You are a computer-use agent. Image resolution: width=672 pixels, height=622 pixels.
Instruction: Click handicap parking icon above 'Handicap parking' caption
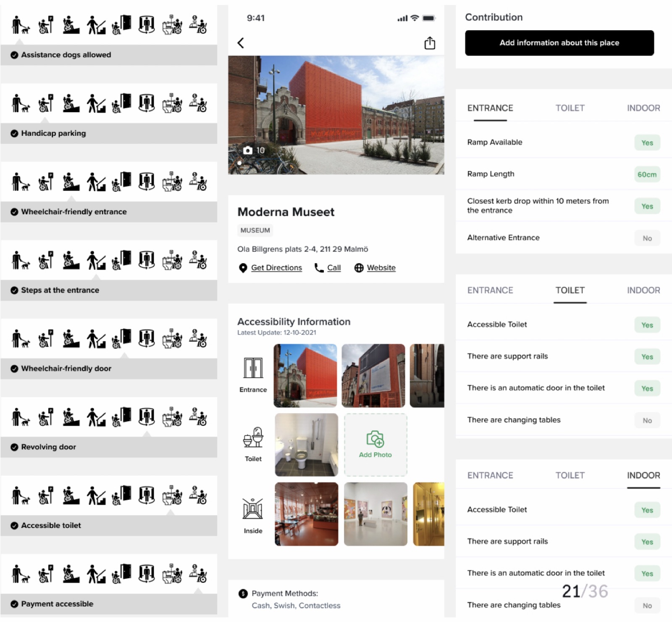tap(46, 103)
